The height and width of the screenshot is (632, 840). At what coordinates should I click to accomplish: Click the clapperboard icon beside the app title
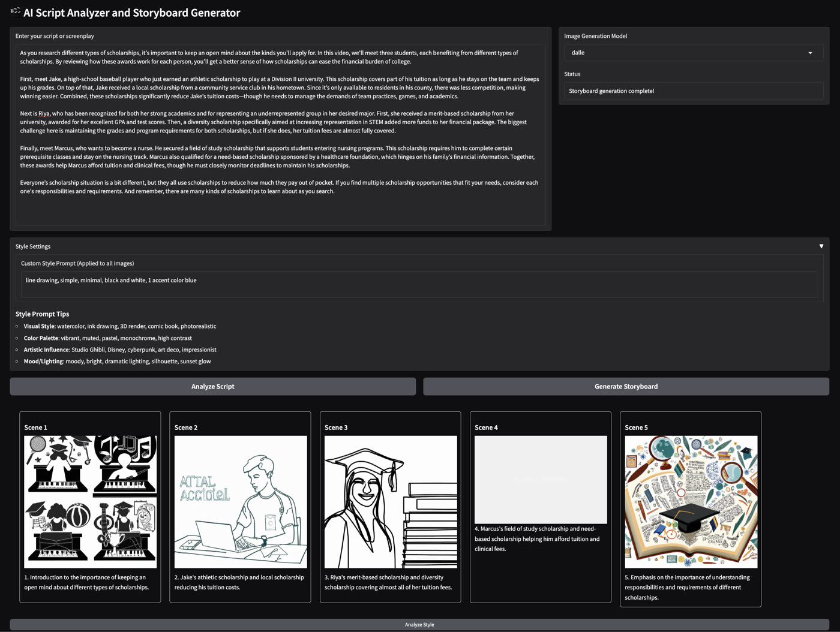(16, 11)
